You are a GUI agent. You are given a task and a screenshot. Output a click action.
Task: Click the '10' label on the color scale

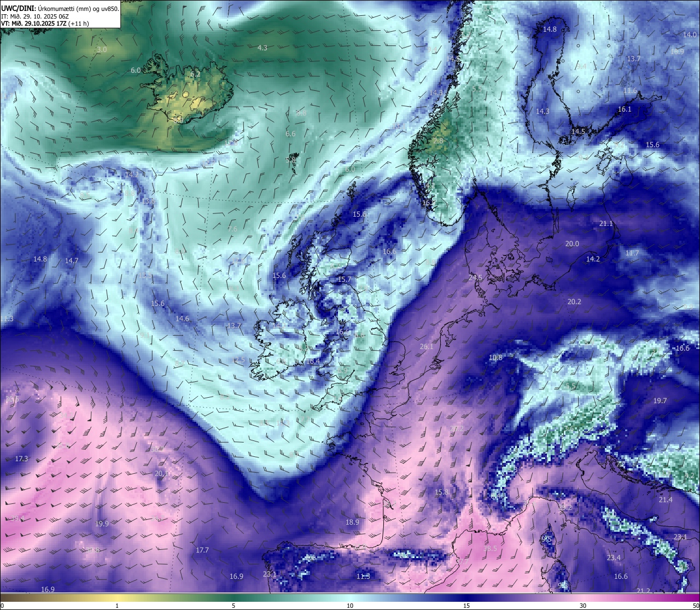(x=350, y=606)
